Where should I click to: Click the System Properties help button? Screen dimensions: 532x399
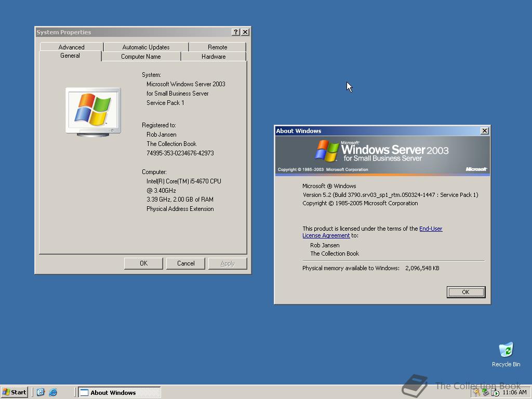(236, 32)
